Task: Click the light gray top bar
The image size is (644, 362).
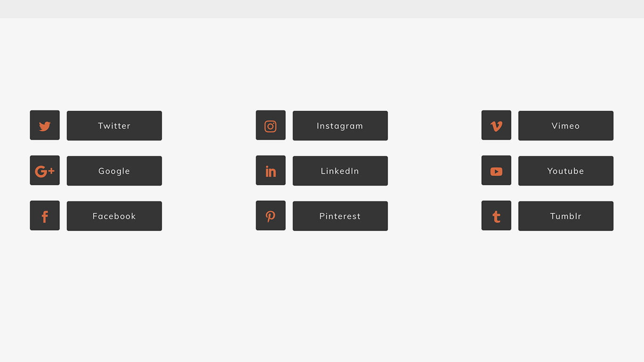Action: 322,8
